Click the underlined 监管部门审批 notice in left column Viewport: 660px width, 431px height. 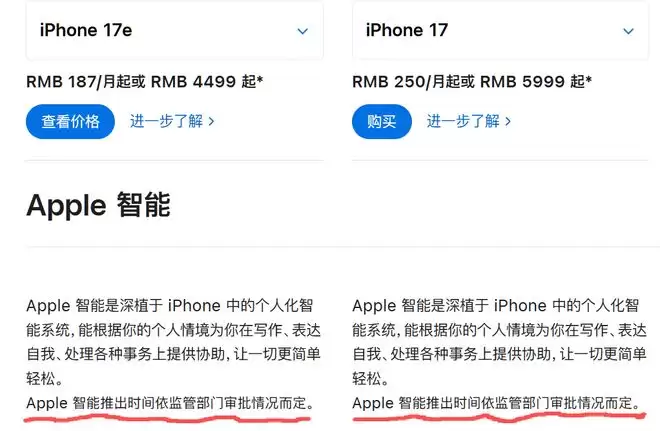(170, 403)
